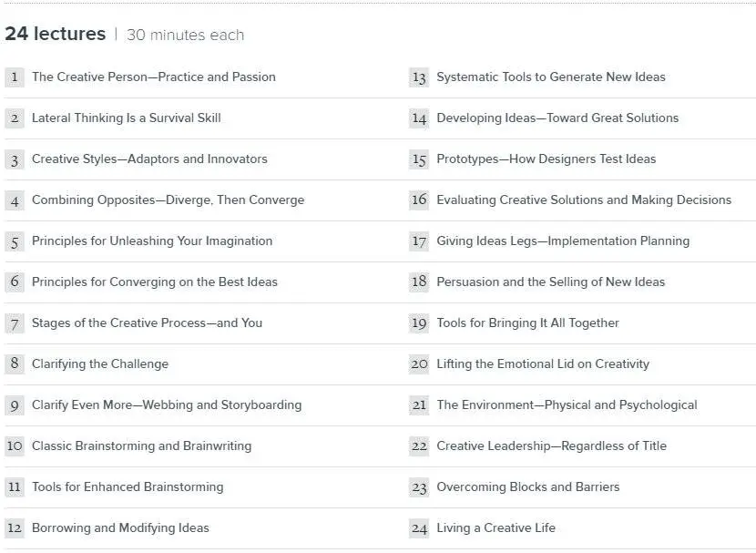Image resolution: width=756 pixels, height=553 pixels.
Task: Click the number 1 badge icon
Action: pos(15,77)
